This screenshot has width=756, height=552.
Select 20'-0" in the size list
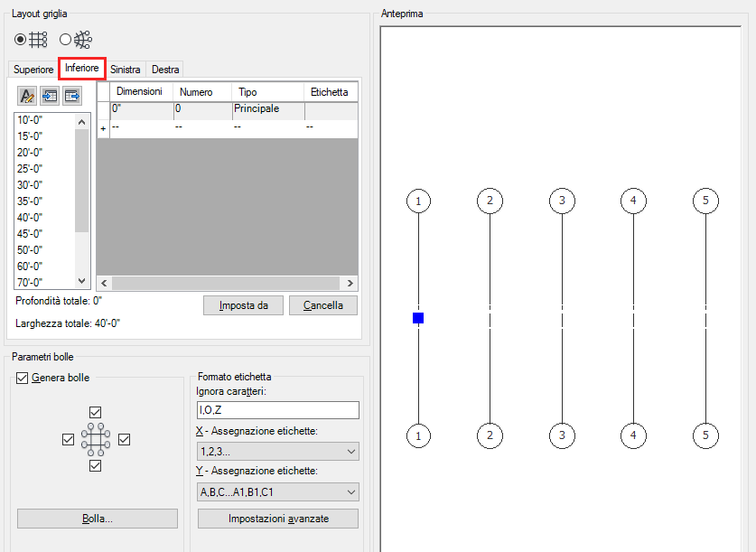[x=30, y=153]
